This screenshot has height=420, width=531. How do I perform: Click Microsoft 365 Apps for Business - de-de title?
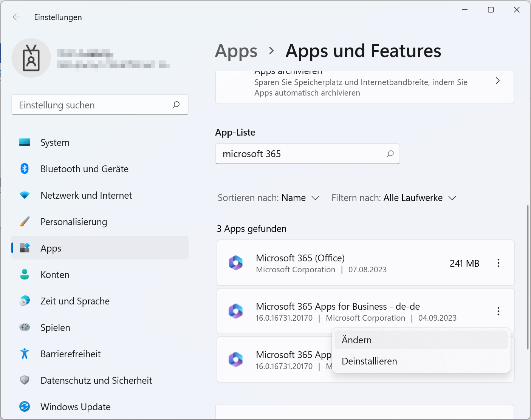tap(338, 306)
